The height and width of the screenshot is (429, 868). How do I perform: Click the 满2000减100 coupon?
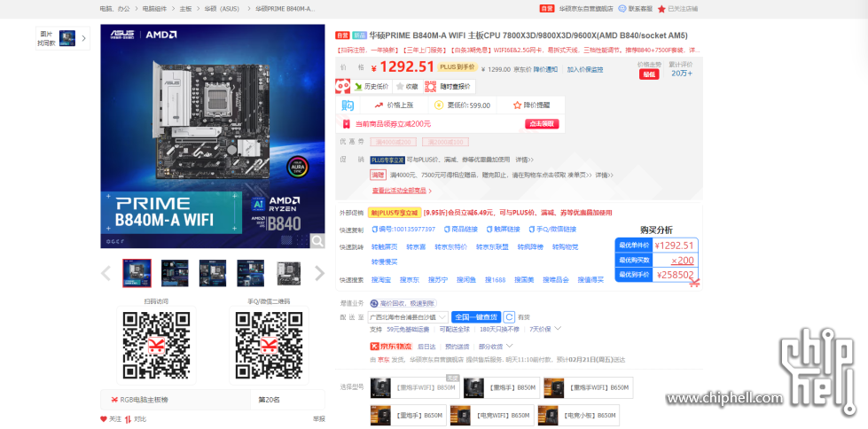pos(445,143)
